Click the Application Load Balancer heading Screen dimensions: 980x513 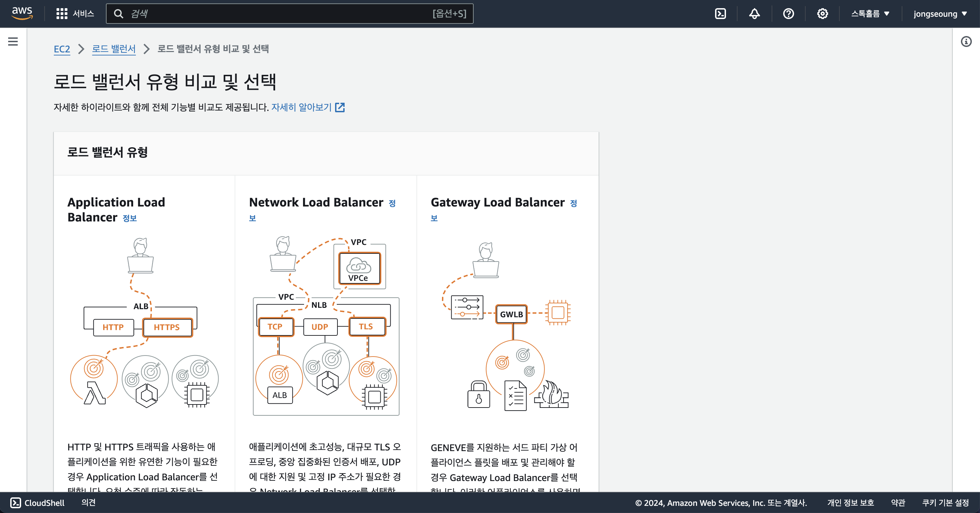coord(116,210)
